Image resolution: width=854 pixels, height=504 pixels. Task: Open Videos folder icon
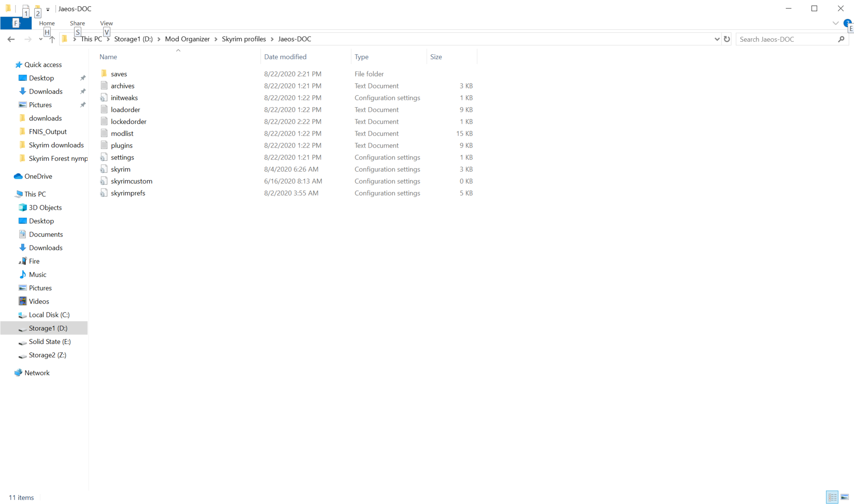(22, 301)
